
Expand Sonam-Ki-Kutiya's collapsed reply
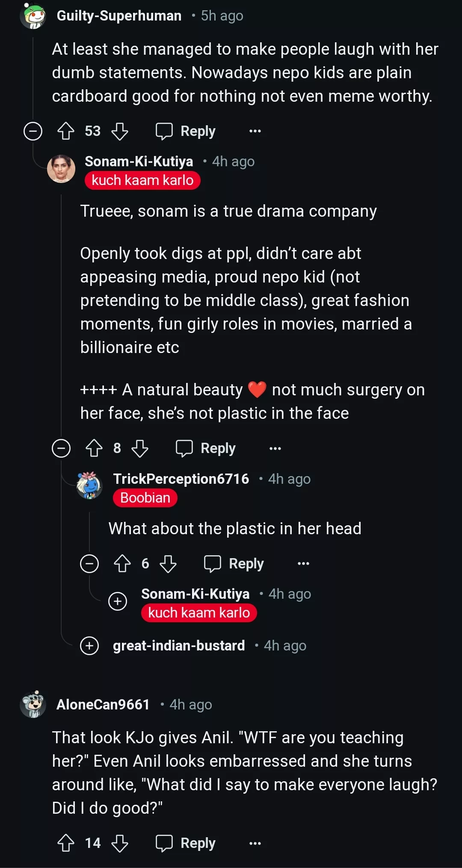pos(118,601)
